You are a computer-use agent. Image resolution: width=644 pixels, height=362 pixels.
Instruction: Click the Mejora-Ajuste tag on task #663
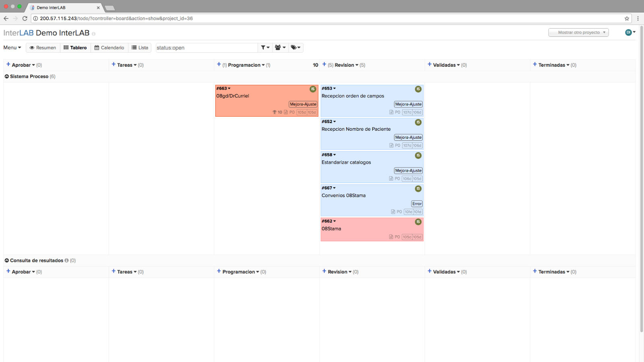[x=303, y=104]
